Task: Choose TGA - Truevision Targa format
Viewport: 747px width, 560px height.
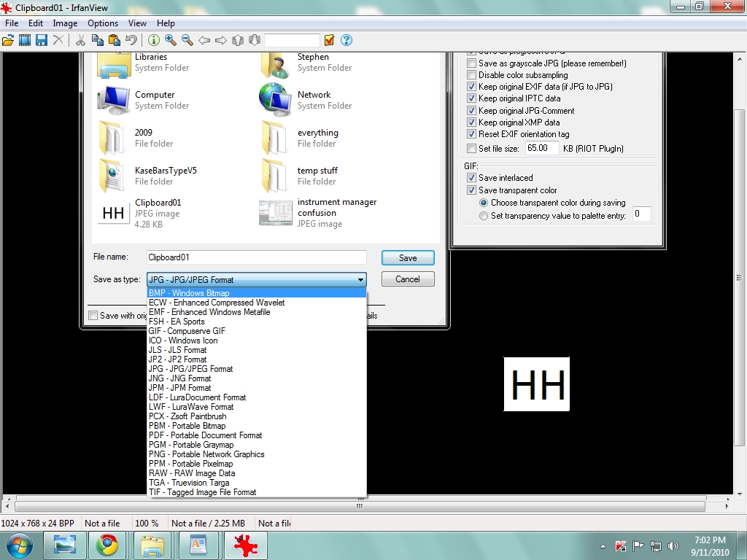Action: click(257, 483)
